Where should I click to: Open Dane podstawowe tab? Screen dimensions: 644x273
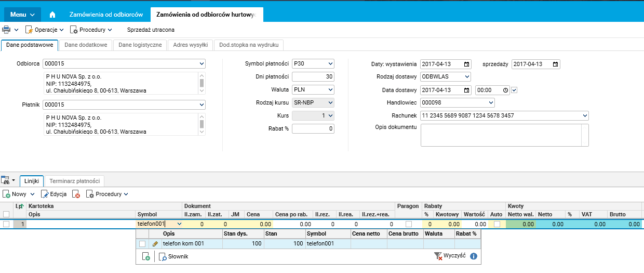point(30,45)
